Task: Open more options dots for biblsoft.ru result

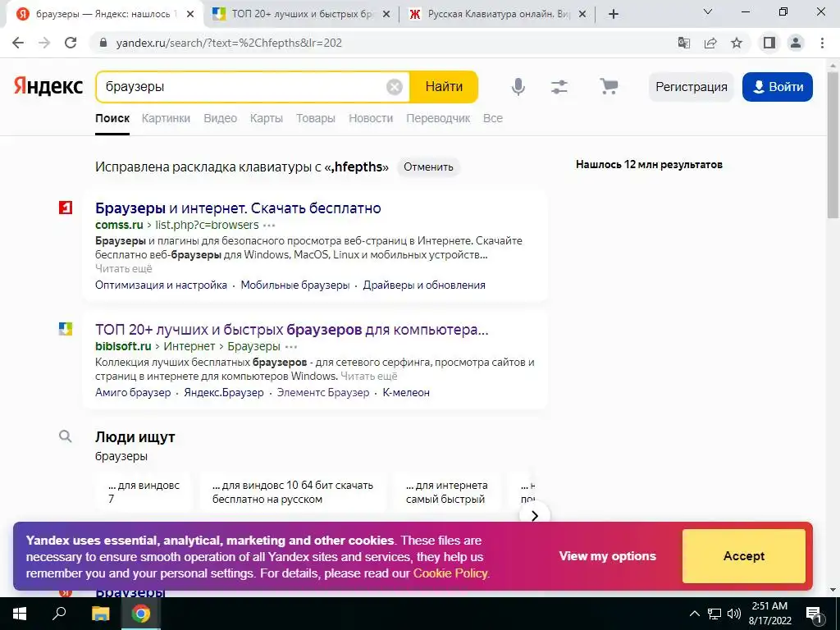Action: click(291, 347)
